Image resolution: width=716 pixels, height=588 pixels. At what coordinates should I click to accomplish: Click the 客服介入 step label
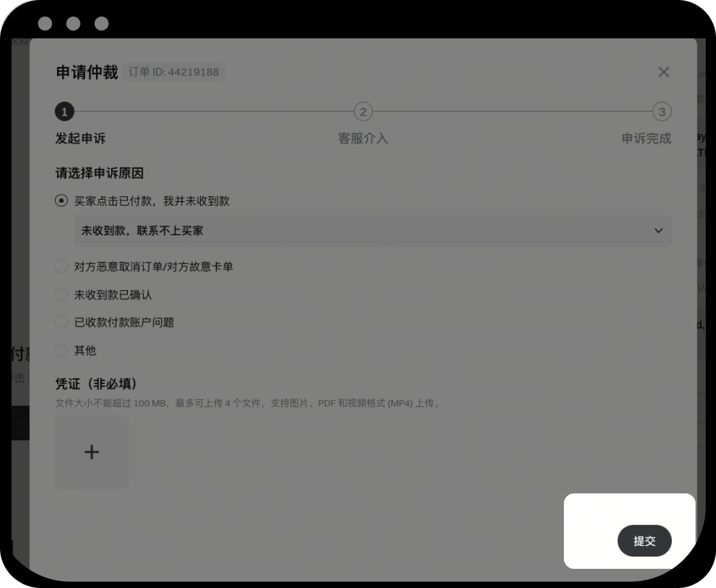click(x=363, y=138)
